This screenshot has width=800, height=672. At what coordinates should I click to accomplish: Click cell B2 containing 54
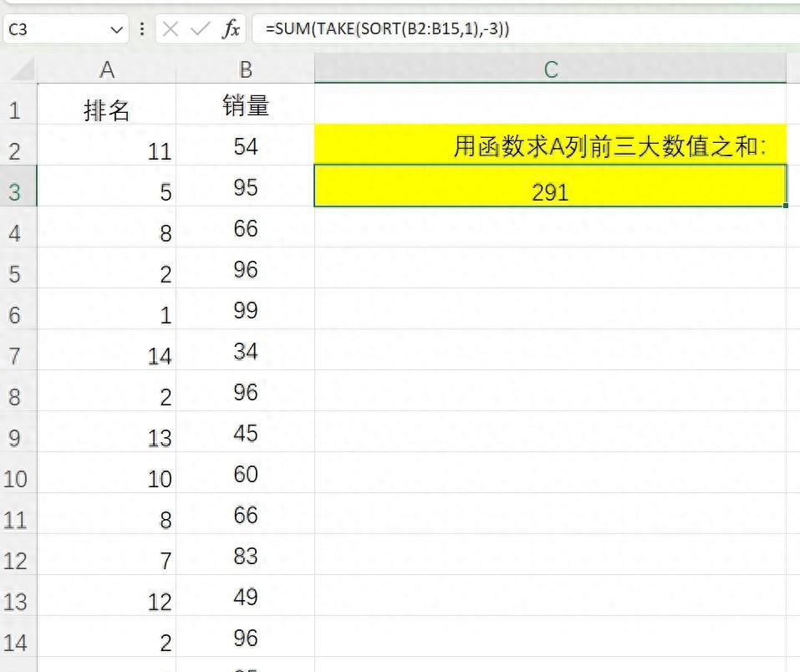[246, 145]
